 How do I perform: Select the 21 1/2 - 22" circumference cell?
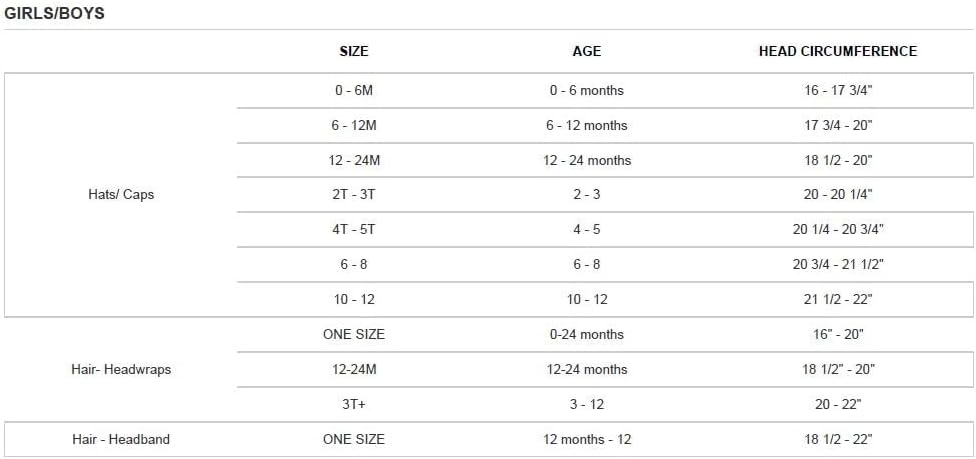838,300
